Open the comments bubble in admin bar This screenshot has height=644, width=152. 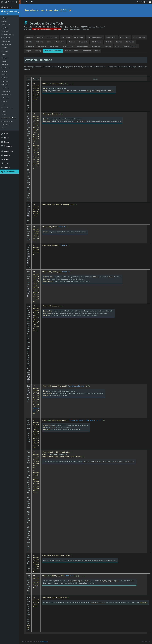[x=17, y=2]
